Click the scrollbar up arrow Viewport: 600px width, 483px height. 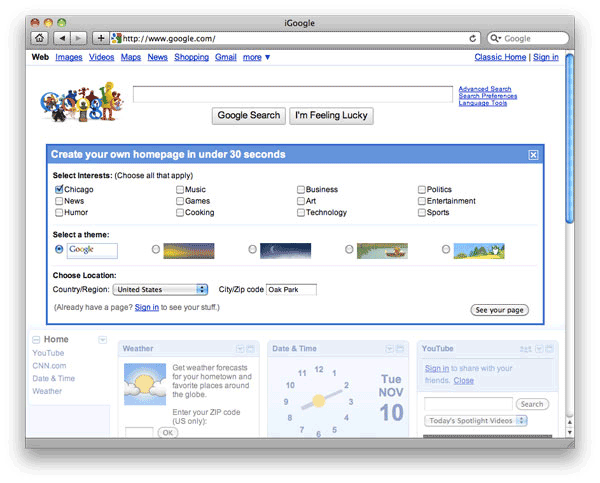570,422
